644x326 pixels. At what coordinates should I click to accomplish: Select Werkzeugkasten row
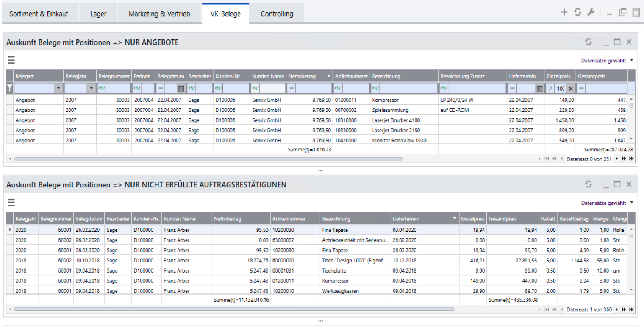pos(317,291)
